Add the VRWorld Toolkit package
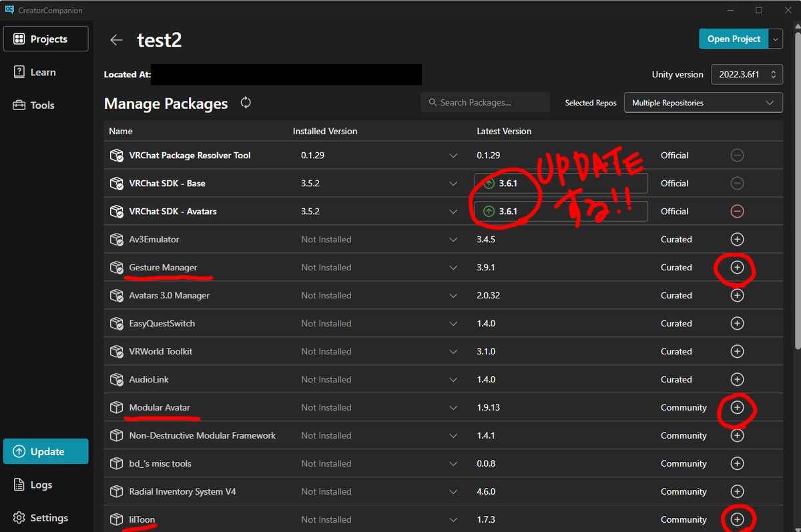 point(737,351)
